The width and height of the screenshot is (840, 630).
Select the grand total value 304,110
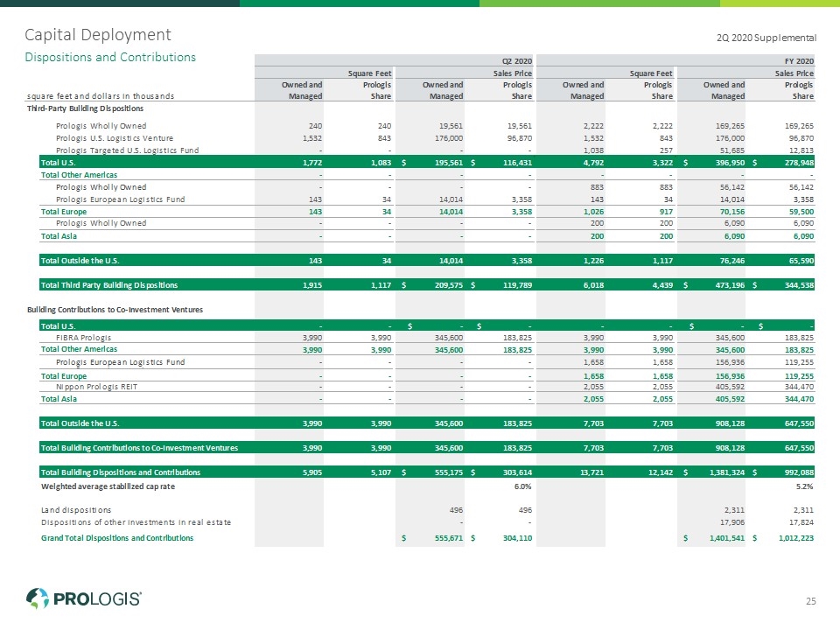[517, 538]
